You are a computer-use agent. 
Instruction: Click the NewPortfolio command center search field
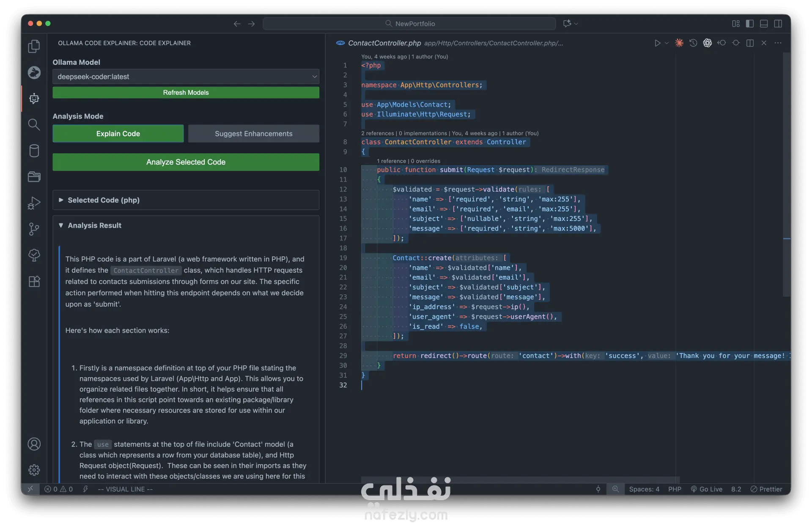(x=409, y=24)
